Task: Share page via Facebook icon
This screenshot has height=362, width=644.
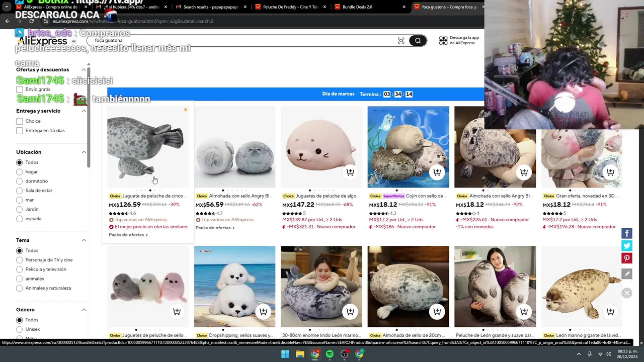Action: [x=626, y=233]
